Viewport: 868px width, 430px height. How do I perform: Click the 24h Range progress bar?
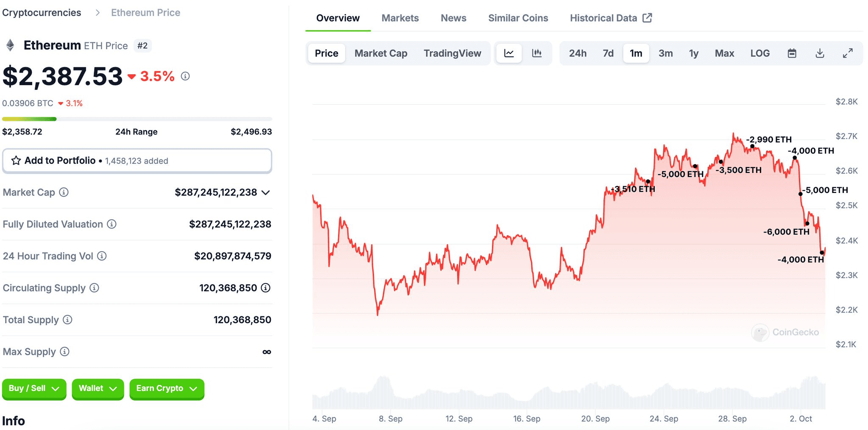pyautogui.click(x=137, y=119)
